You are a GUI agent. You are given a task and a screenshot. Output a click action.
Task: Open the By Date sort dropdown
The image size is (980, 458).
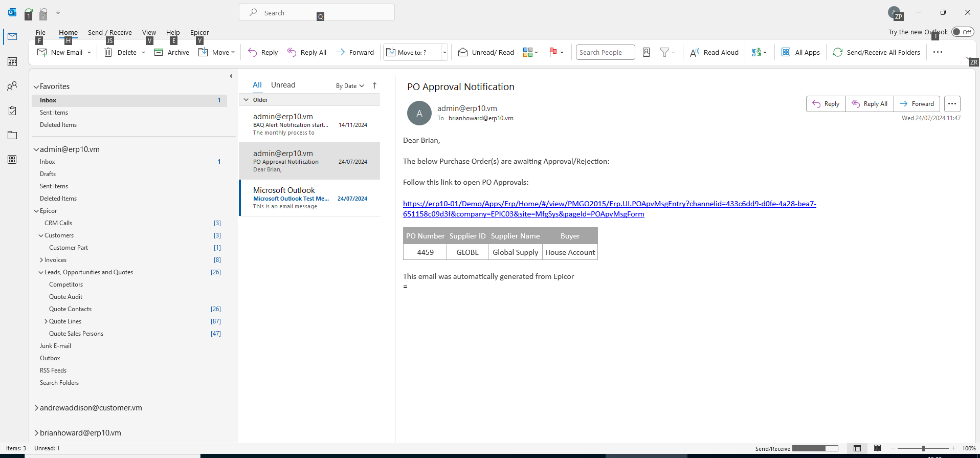350,86
